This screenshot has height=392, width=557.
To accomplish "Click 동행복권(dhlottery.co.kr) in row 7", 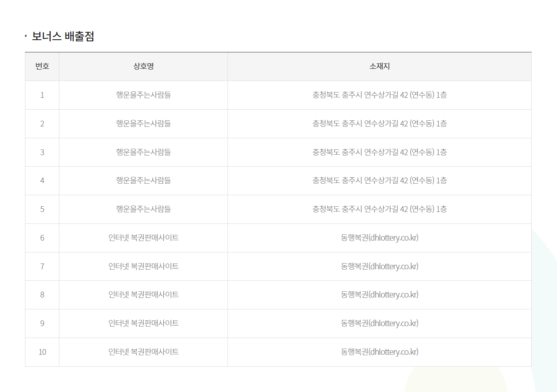I will coord(380,266).
